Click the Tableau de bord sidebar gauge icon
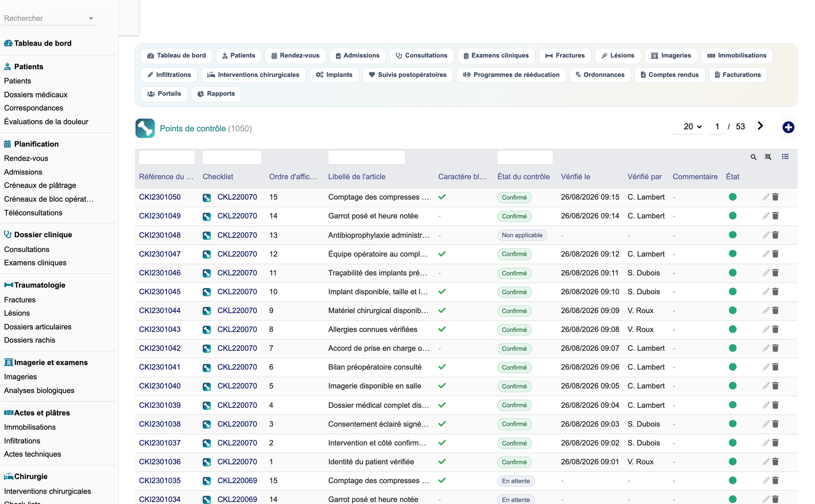815x504 pixels. (x=8, y=43)
